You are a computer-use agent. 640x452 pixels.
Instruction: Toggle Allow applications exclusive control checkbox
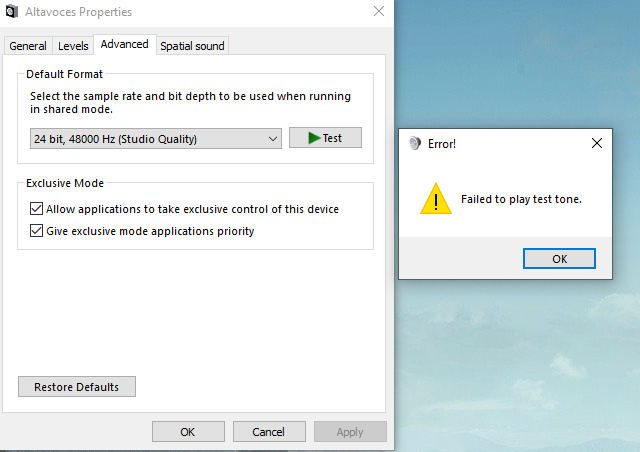coord(36,209)
